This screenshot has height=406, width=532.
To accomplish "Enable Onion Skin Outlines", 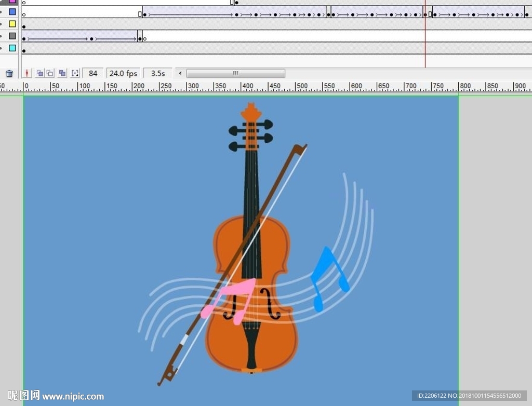I will pos(50,73).
